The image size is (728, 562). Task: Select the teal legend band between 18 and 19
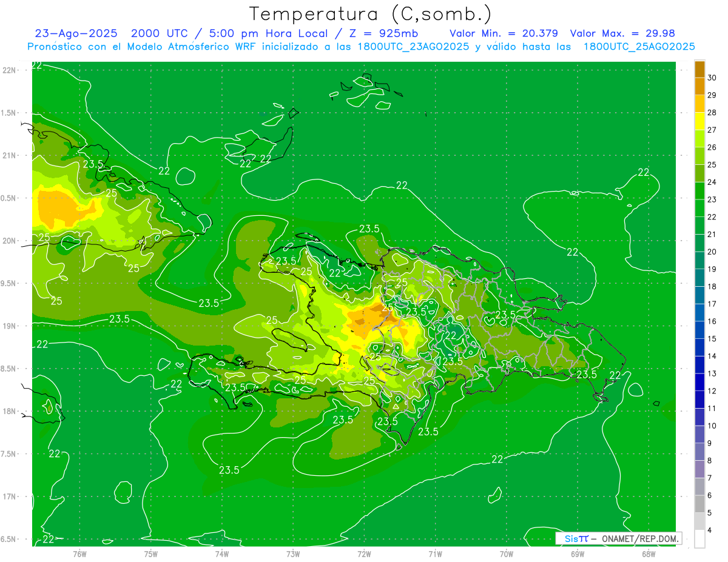tap(699, 278)
